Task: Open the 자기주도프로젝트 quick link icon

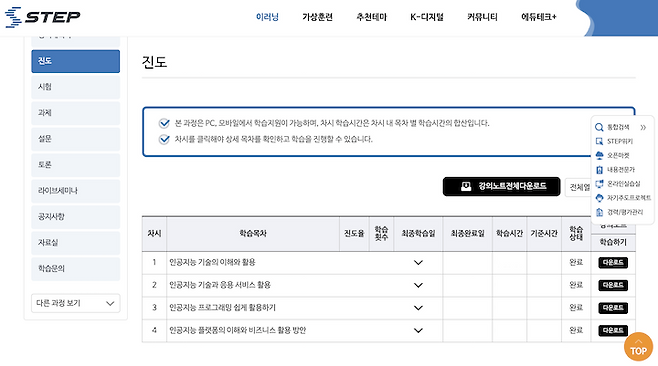Action: [x=599, y=198]
